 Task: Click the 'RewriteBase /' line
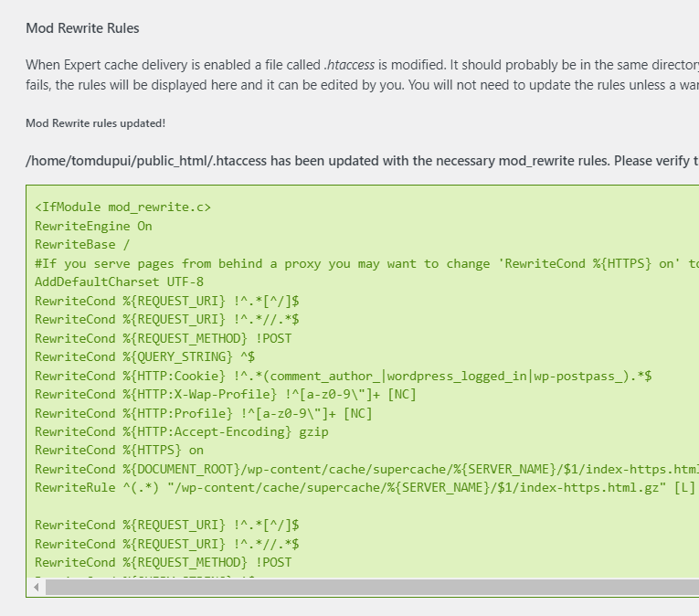click(x=82, y=245)
